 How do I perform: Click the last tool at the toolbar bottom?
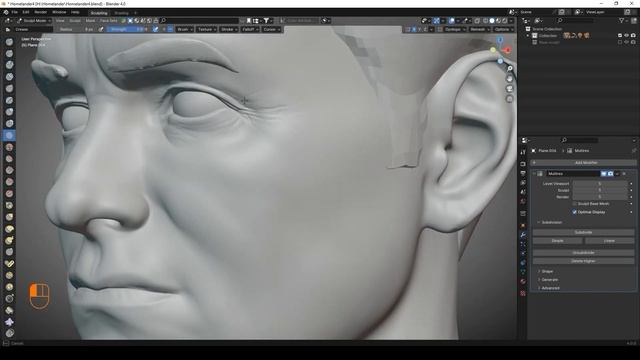point(9,333)
